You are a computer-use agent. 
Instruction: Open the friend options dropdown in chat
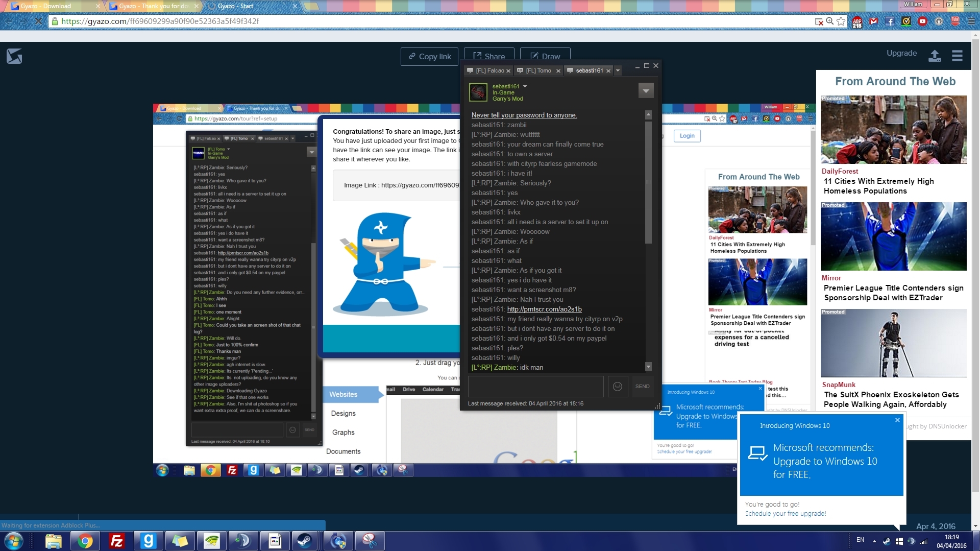[646, 90]
